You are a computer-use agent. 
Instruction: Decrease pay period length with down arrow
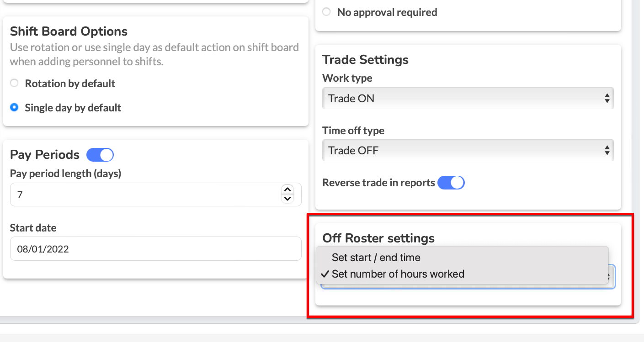[287, 199]
